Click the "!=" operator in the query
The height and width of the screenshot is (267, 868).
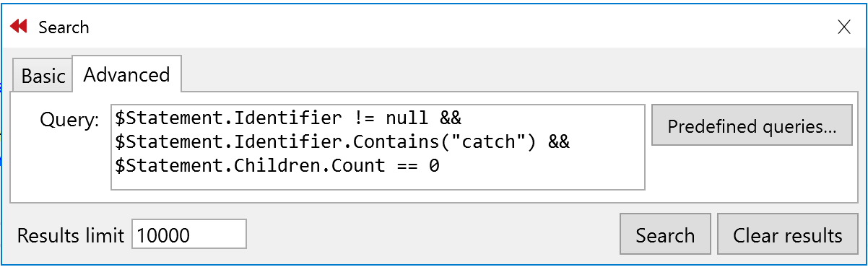362,118
